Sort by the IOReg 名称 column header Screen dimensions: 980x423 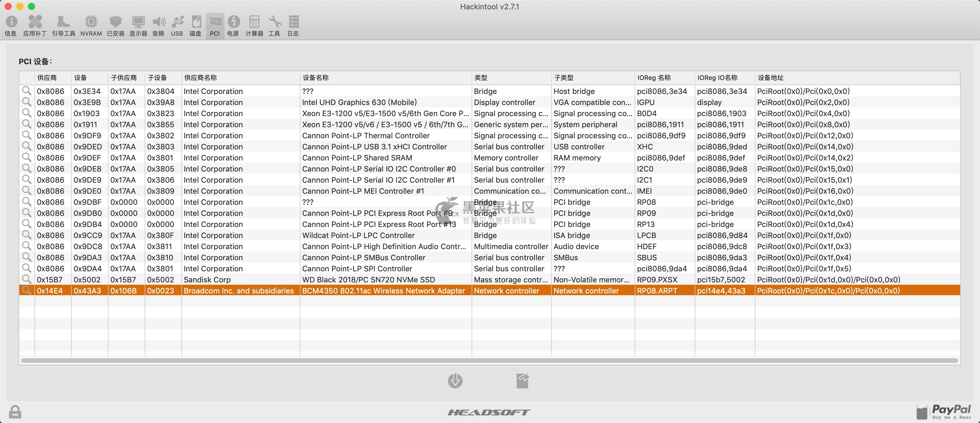pos(665,78)
